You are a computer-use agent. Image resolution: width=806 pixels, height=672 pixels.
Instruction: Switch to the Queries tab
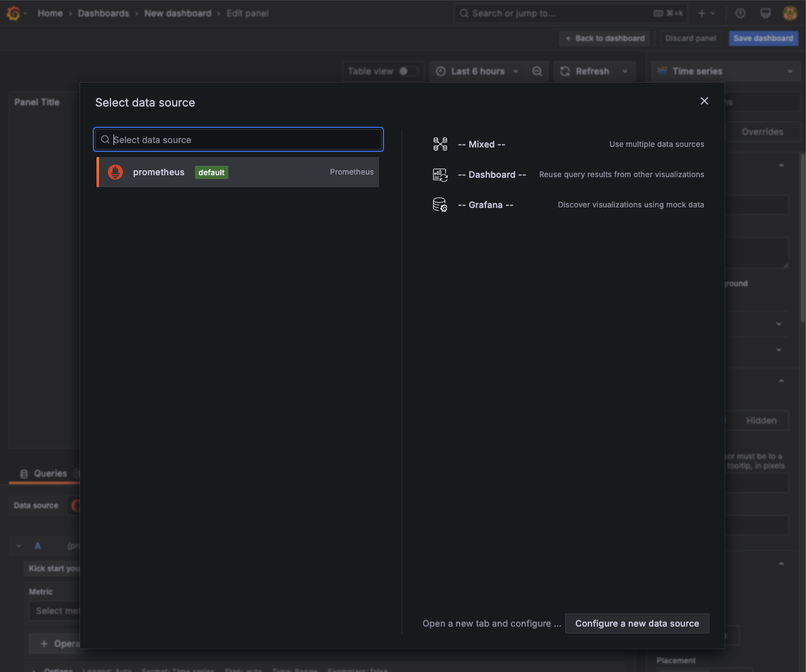pos(44,473)
